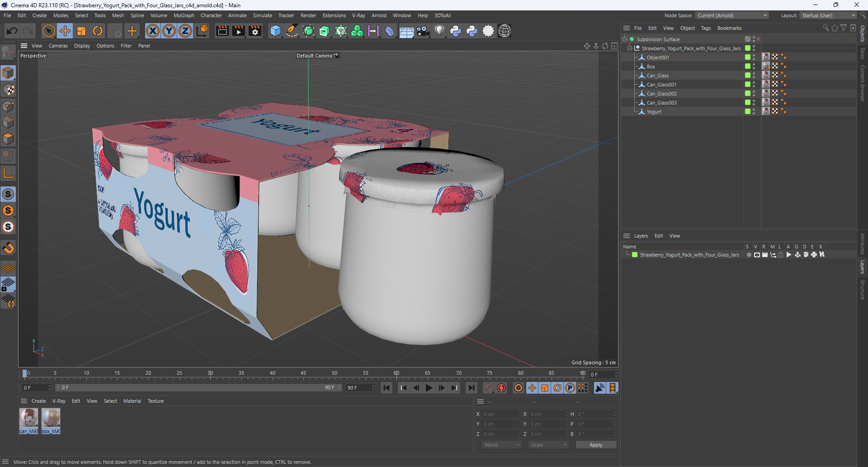
Task: Click the Workplane lock icon
Action: [x=8, y=285]
